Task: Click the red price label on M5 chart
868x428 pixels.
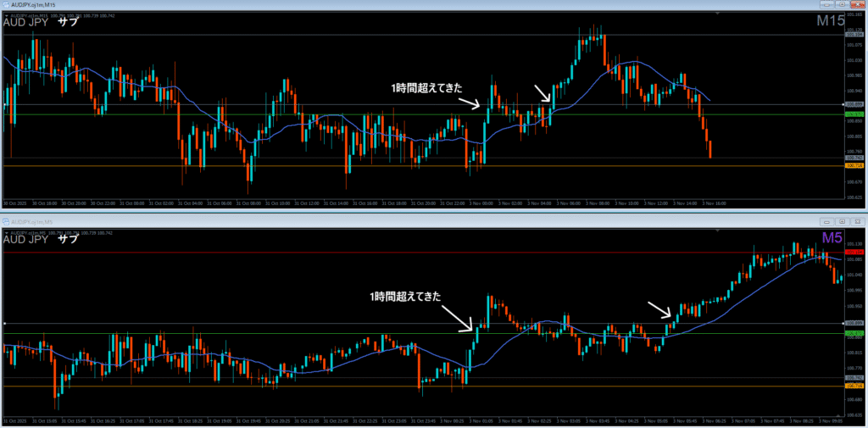Action: [x=854, y=252]
